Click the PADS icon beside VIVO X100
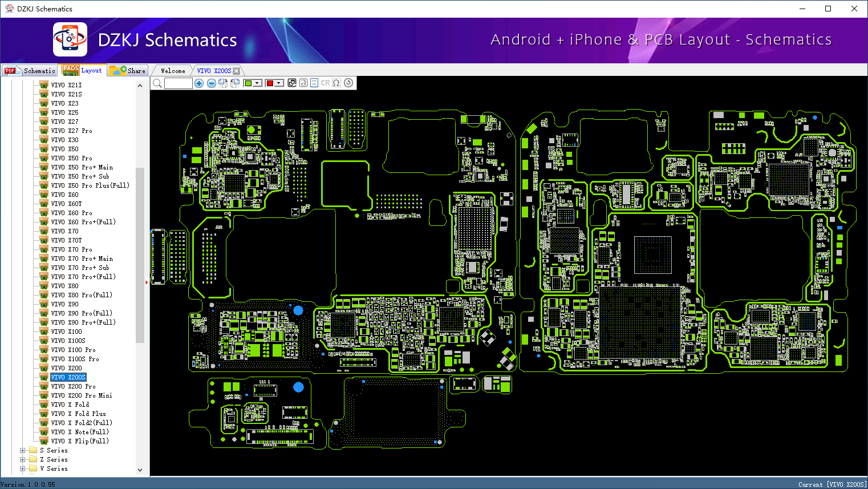The image size is (868, 489). click(x=44, y=332)
